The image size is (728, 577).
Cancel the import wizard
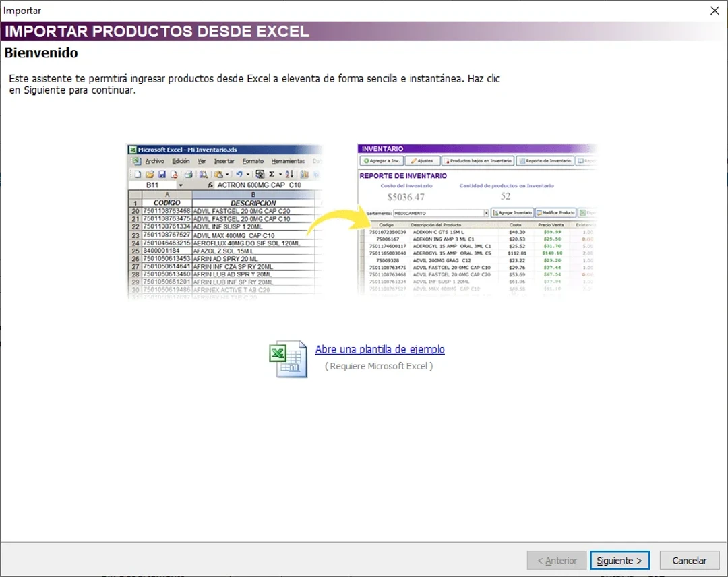(689, 560)
